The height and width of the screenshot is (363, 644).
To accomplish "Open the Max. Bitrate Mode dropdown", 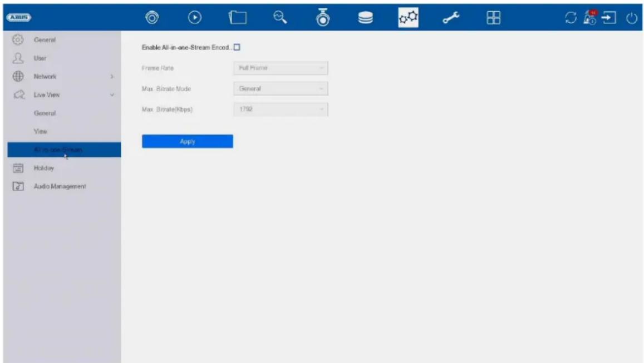I will 281,88.
